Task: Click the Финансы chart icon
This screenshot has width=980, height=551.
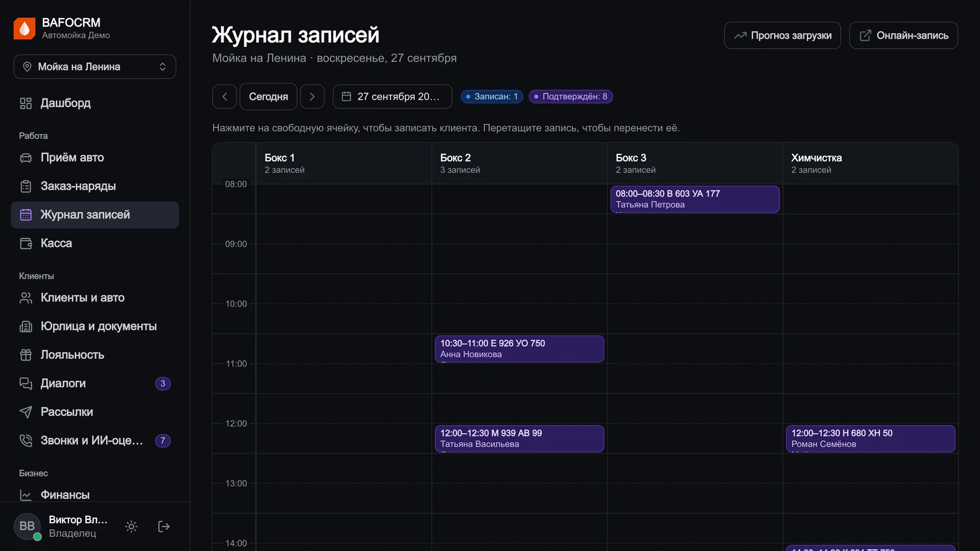Action: pos(26,495)
